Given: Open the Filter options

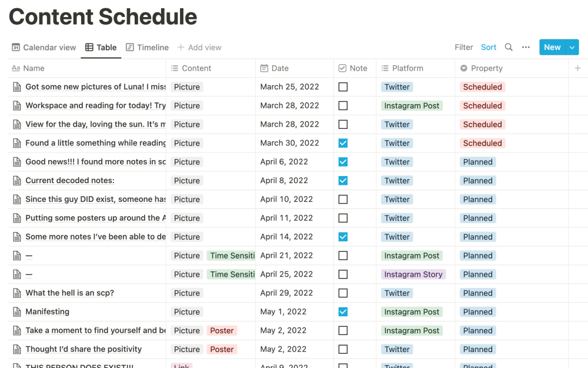Looking at the screenshot, I should 464,47.
